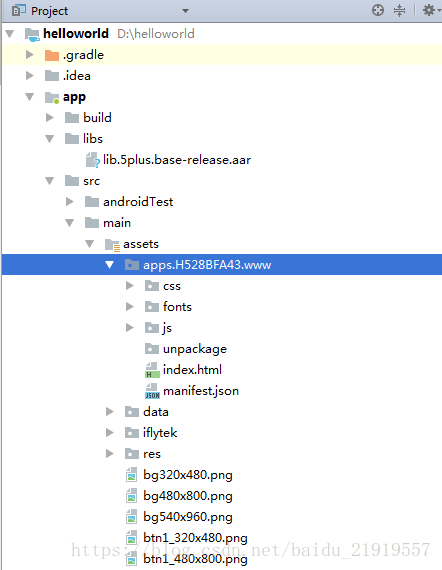Click the src folder icon

click(72, 181)
